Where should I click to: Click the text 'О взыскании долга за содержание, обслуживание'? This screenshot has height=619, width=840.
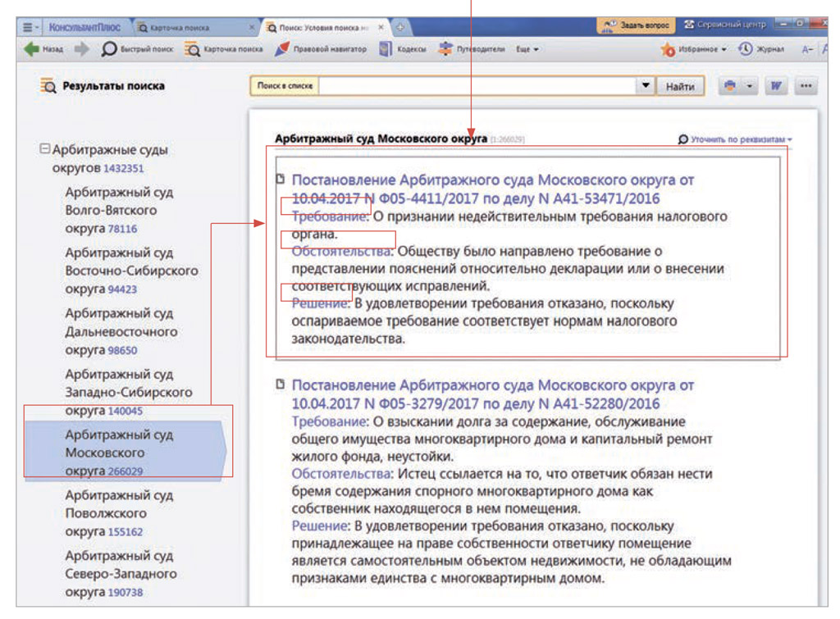[529, 421]
